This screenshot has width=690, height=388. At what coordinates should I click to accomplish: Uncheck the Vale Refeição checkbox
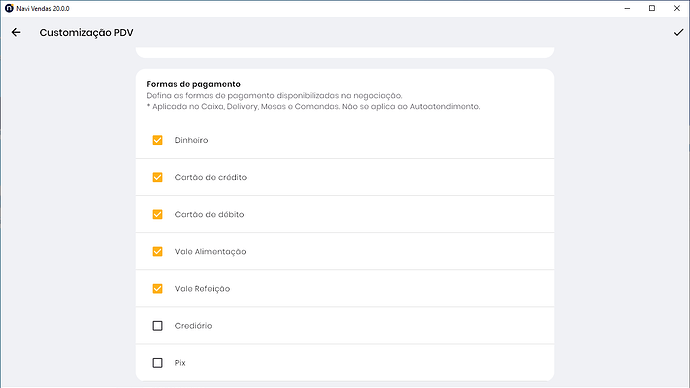click(158, 289)
